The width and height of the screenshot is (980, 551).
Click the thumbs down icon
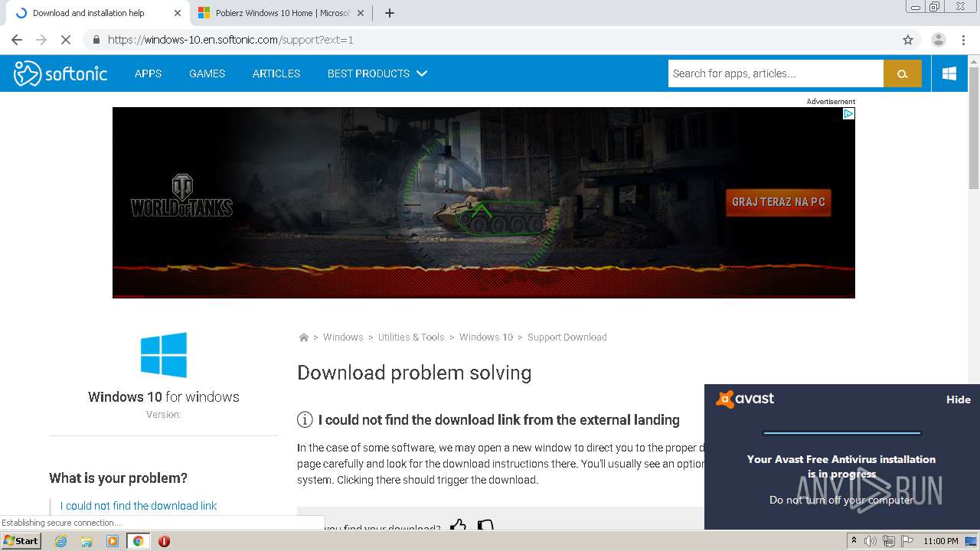tap(485, 526)
